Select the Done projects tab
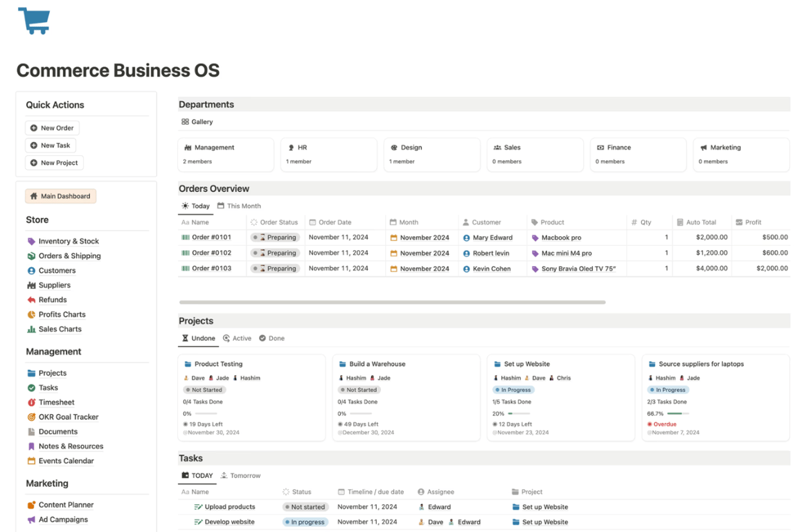The image size is (804, 532). [x=271, y=338]
